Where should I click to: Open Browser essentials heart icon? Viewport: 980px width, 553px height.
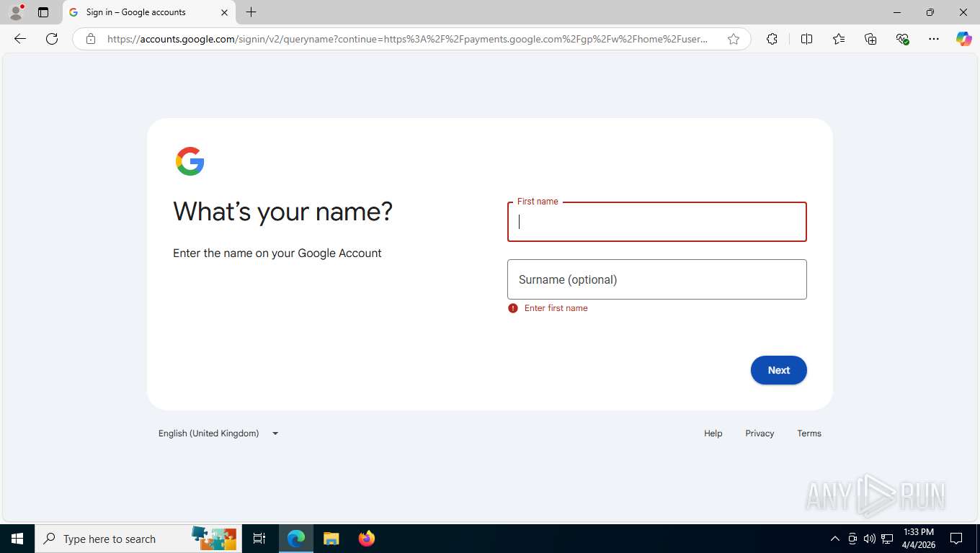pyautogui.click(x=902, y=39)
